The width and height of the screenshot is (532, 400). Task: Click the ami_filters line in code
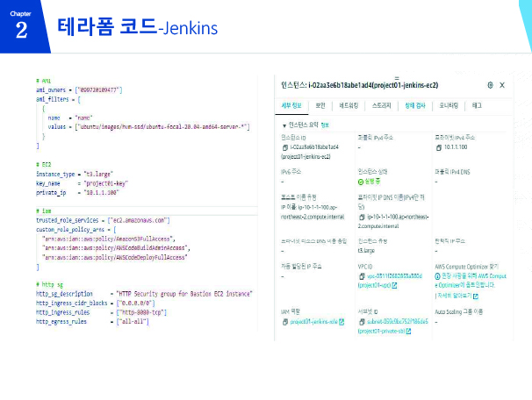(58, 100)
